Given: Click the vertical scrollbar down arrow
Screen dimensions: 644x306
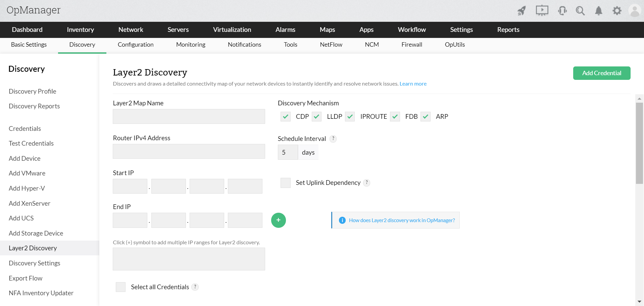Looking at the screenshot, I should coord(639,302).
